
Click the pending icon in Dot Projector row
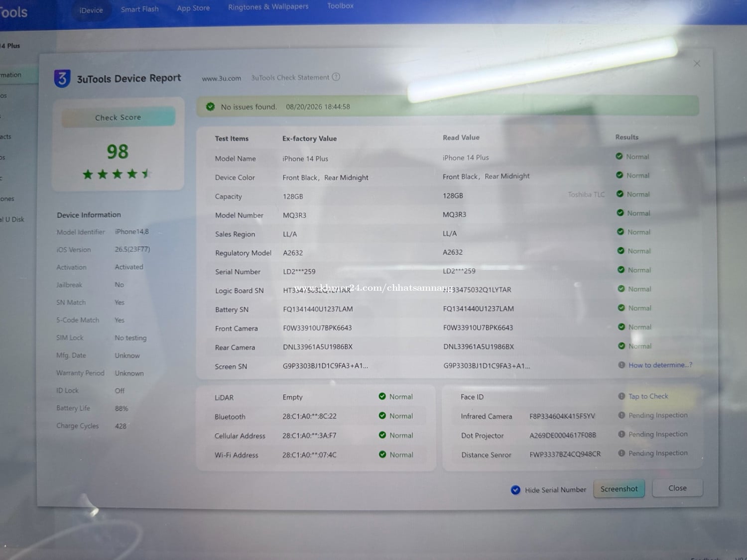point(622,434)
